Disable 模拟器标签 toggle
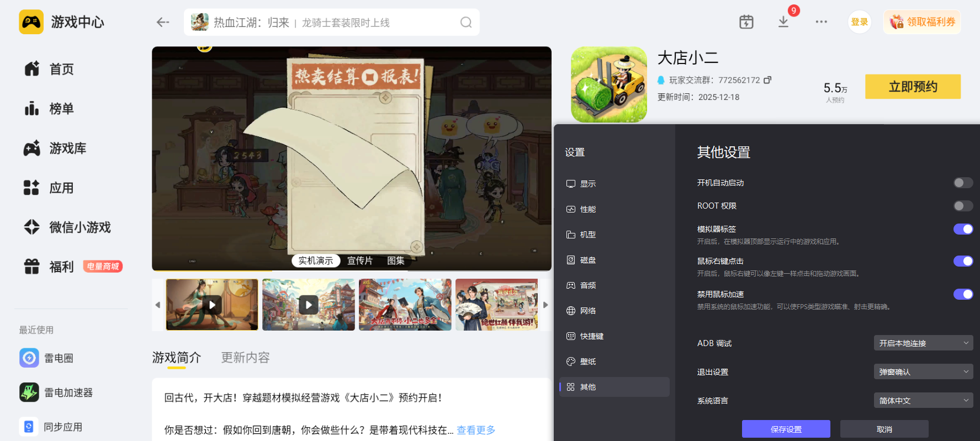The image size is (980, 441). (963, 229)
